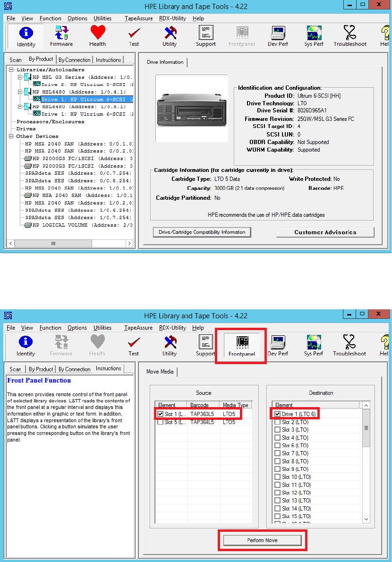This screenshot has width=392, height=562.
Task: Open Utility icon in bottom window
Action: 170,346
